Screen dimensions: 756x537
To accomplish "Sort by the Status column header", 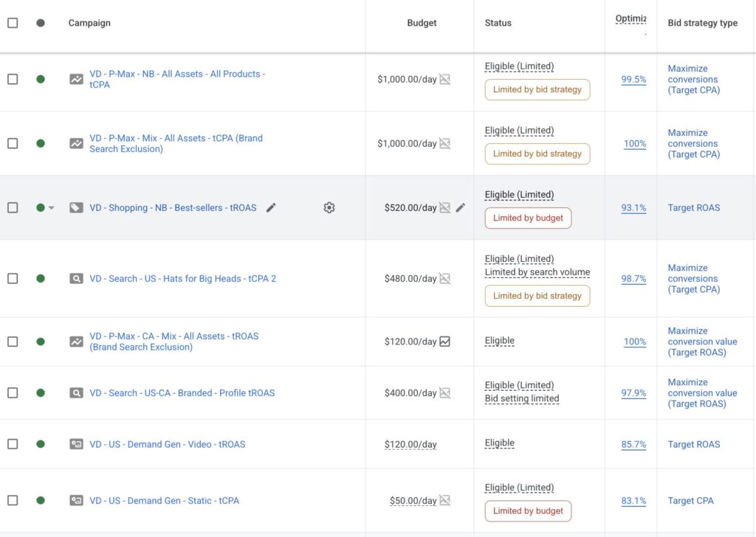I will (498, 23).
